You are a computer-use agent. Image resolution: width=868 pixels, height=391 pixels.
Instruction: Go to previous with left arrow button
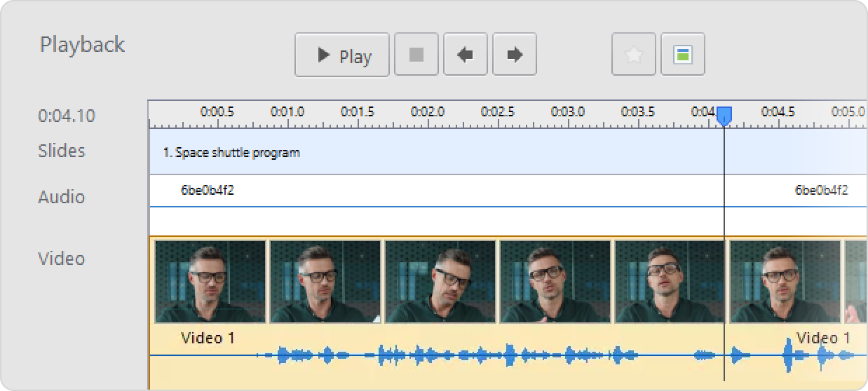pyautogui.click(x=466, y=55)
